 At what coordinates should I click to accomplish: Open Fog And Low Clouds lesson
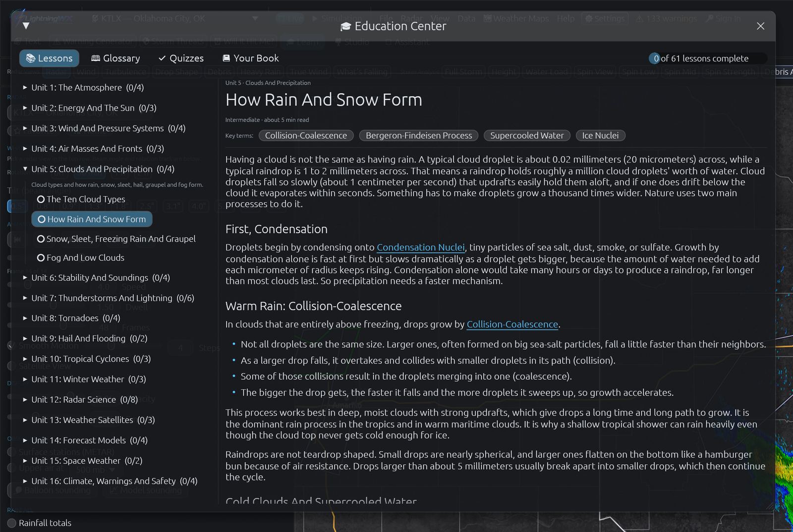click(80, 258)
